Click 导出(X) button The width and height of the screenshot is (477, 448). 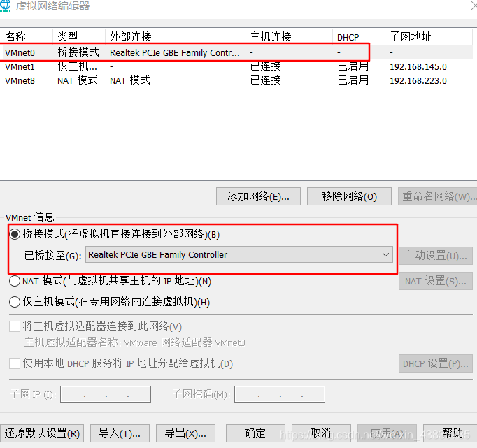coord(185,433)
